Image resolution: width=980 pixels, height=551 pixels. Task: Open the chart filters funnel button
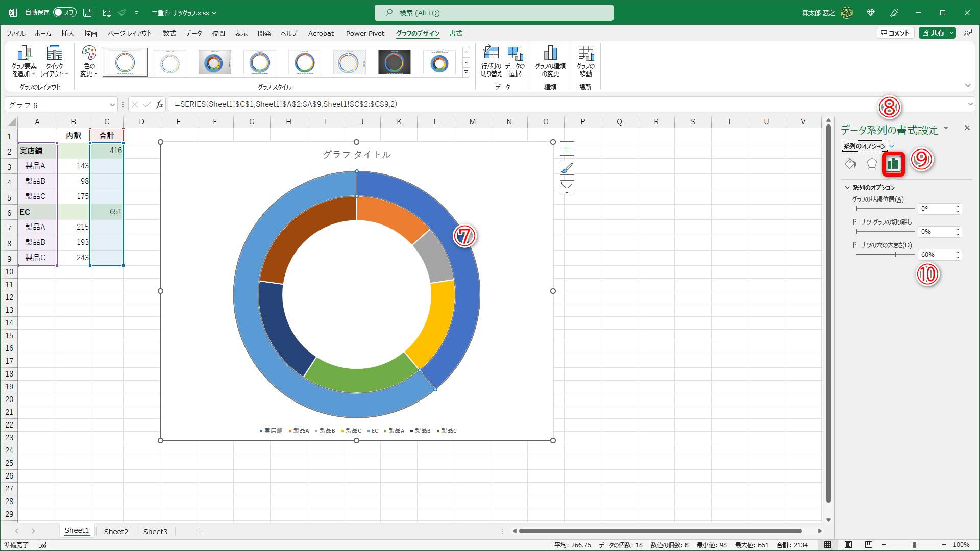click(567, 187)
